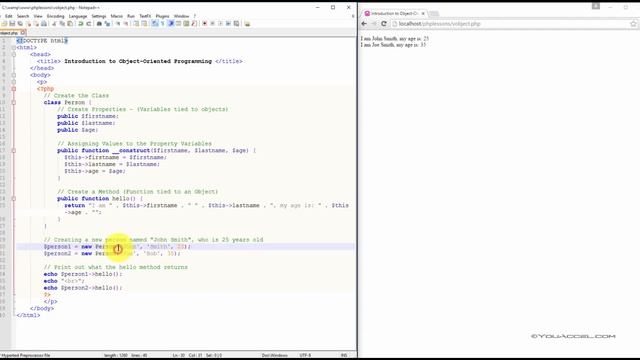Click the Zoom Out toolbar icon
640x360 pixels.
coord(126,24)
